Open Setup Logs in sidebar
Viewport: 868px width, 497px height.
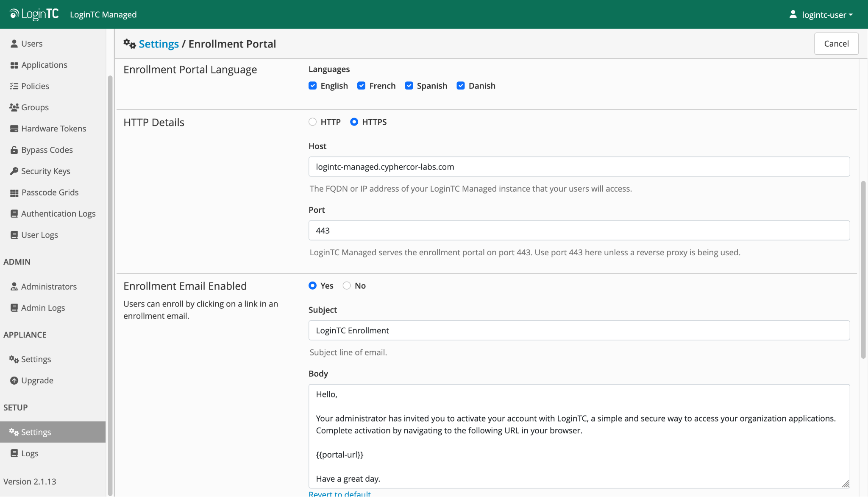tap(30, 453)
